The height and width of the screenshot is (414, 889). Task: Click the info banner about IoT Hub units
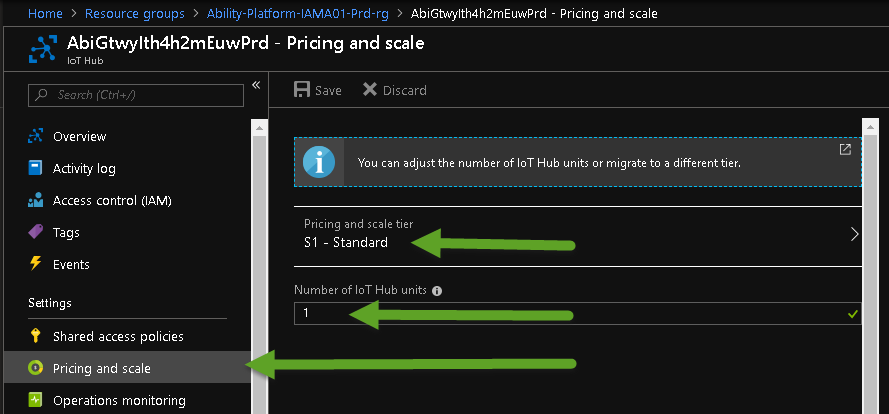coord(578,162)
